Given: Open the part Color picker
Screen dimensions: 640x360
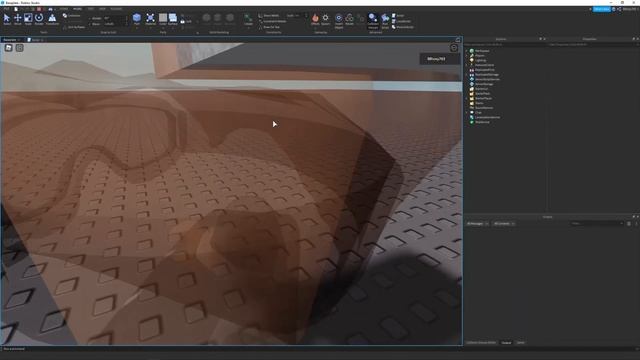Looking at the screenshot, I should point(163,19).
